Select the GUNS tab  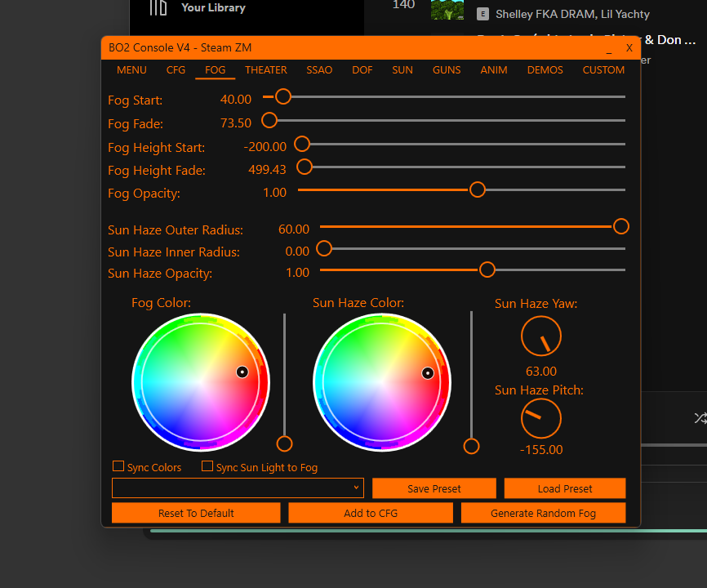coord(447,70)
